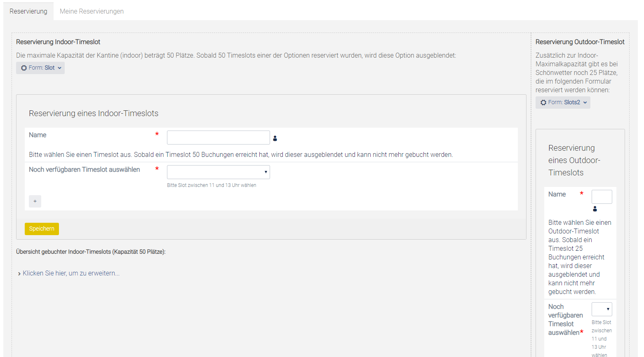Click the plus button to add entry
The height and width of the screenshot is (357, 644).
[35, 201]
